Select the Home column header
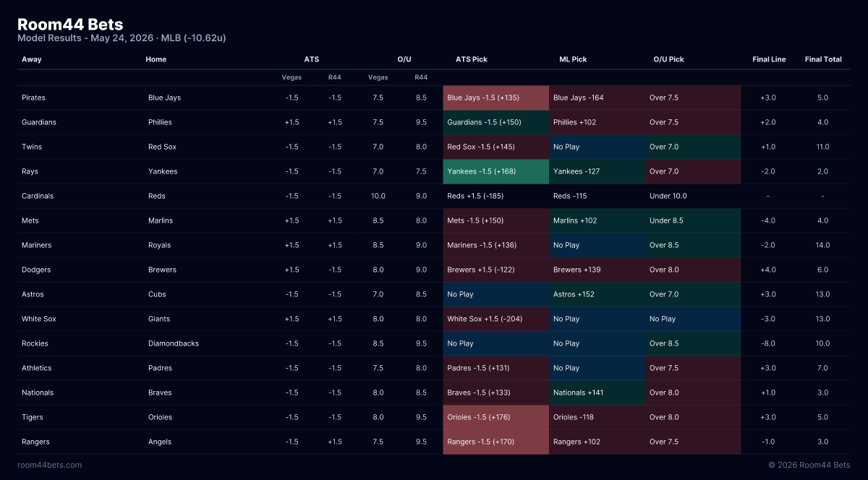The image size is (868, 480). point(156,59)
